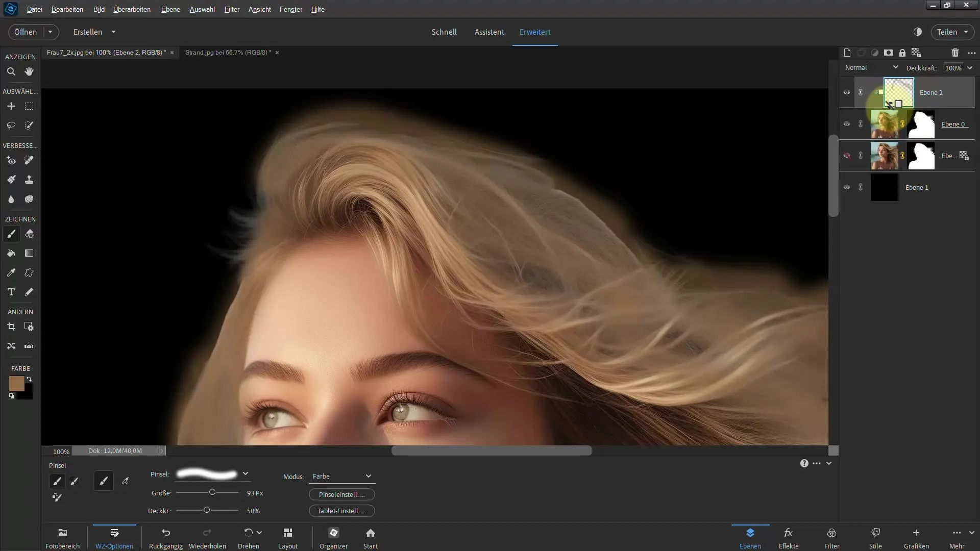Open the Pinsel brush preset picker
Viewport: 980px width, 551px height.
246,474
